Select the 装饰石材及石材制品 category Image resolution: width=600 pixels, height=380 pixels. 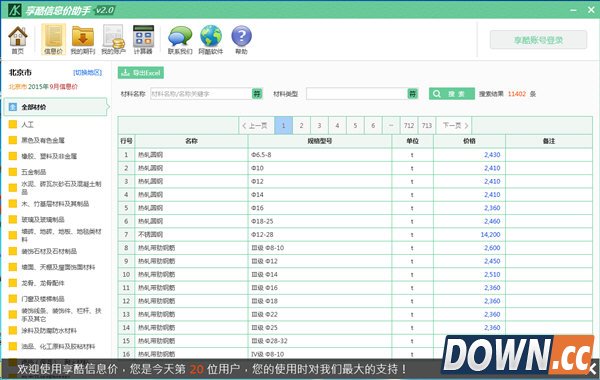click(49, 251)
